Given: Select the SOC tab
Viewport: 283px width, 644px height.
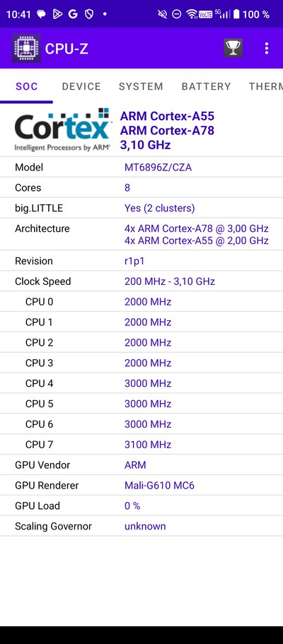Looking at the screenshot, I should pyautogui.click(x=27, y=86).
